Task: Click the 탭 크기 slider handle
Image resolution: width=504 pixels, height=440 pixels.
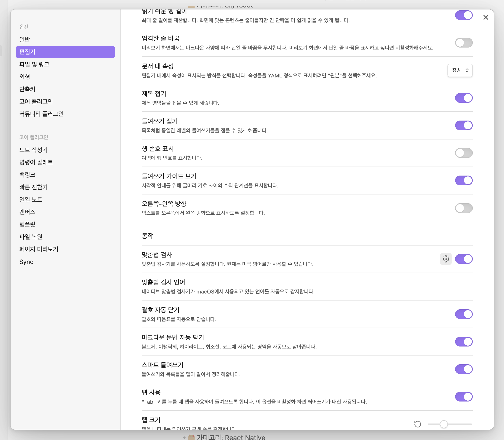Action: coord(443,424)
